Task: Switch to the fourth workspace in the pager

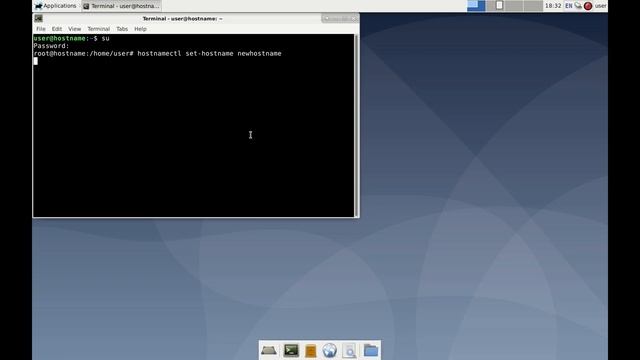Action: click(533, 6)
